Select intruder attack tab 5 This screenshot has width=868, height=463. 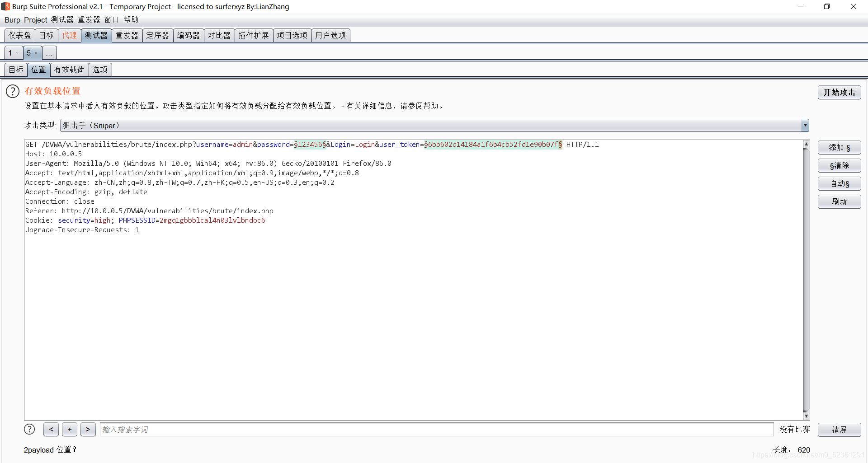pyautogui.click(x=29, y=53)
